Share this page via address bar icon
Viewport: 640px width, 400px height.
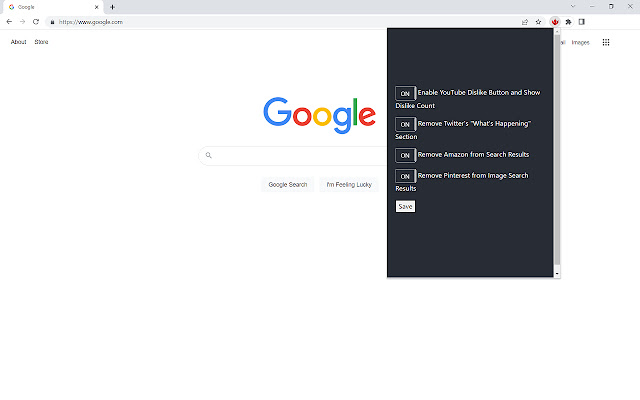coord(525,22)
